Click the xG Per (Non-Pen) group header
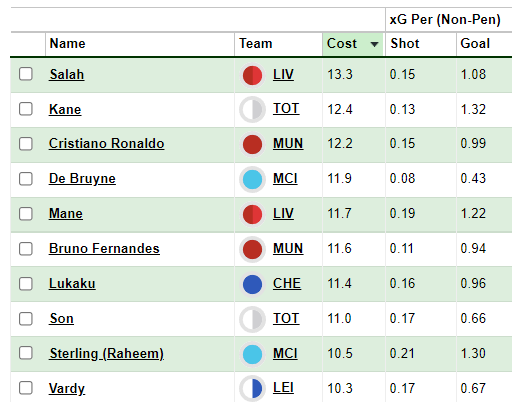Screen dimensions: 512x402 [x=445, y=20]
